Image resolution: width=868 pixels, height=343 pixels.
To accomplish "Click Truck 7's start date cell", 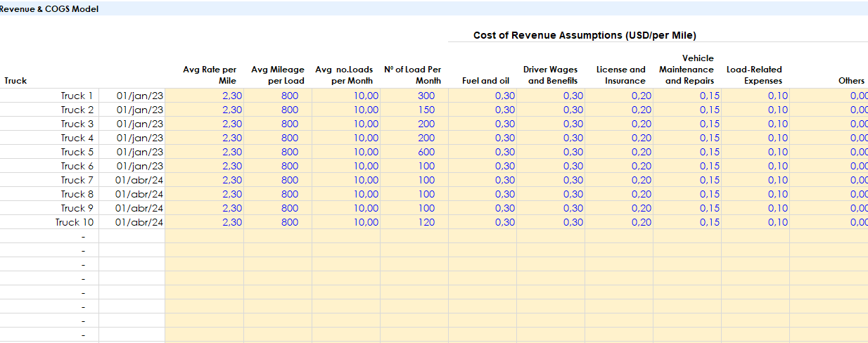I will click(x=139, y=180).
